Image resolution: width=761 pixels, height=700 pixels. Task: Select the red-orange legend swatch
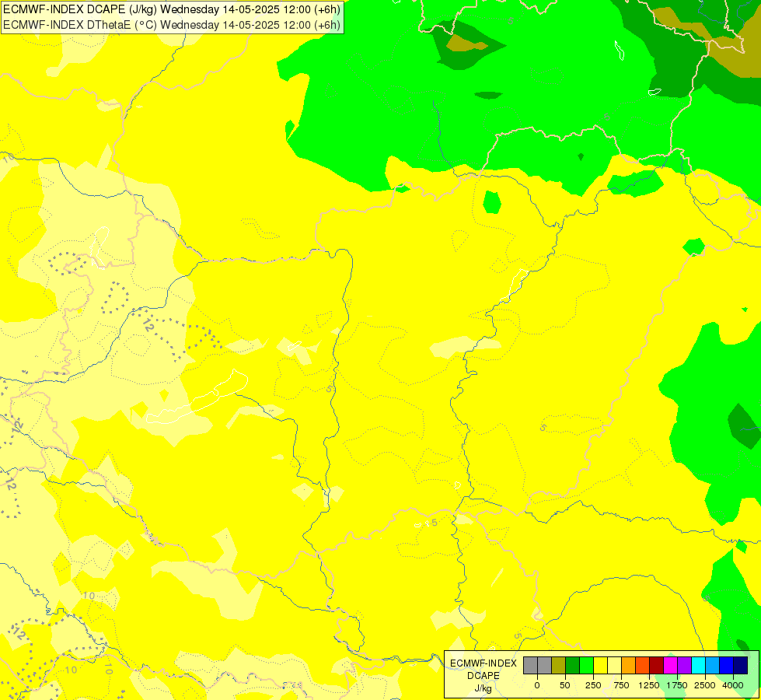[643, 665]
